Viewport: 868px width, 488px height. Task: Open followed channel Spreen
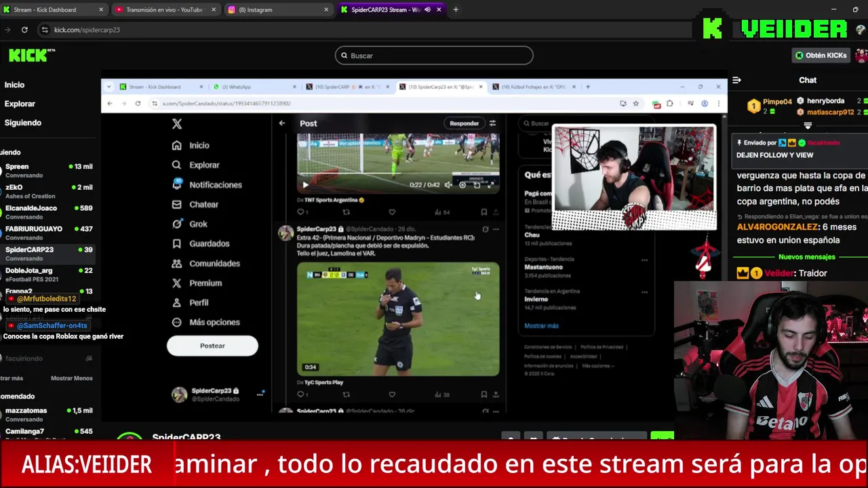tap(47, 169)
